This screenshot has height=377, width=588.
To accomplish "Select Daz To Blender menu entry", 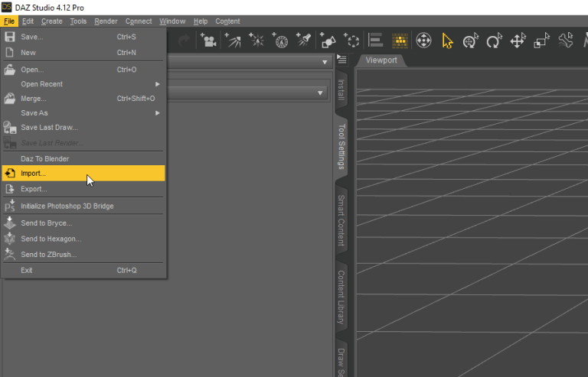I will pyautogui.click(x=83, y=159).
